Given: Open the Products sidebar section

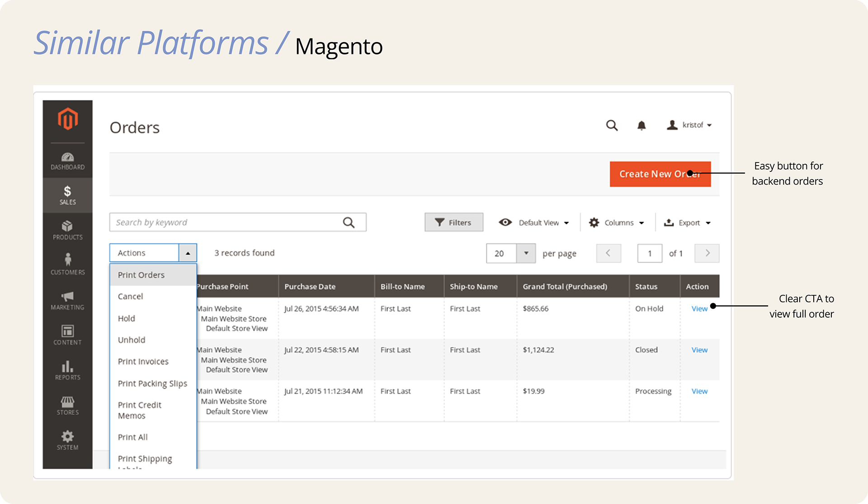Looking at the screenshot, I should point(68,230).
